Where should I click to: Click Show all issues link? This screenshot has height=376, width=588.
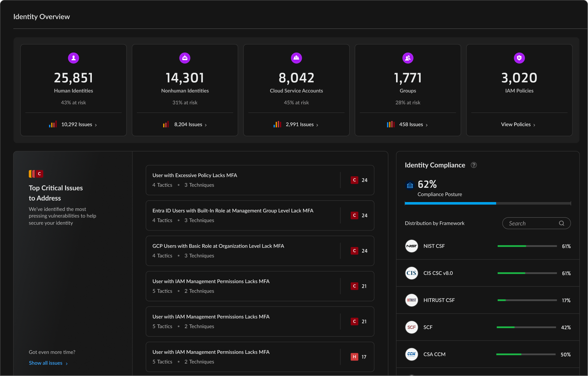pyautogui.click(x=45, y=363)
